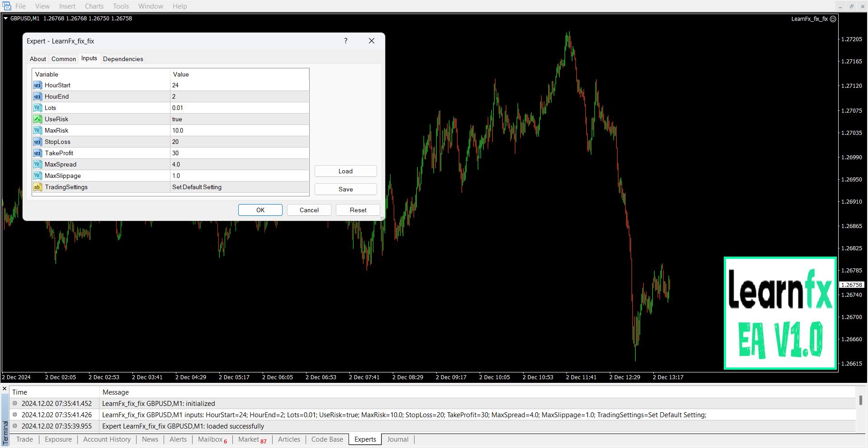Click the help question mark in dialog

(346, 41)
